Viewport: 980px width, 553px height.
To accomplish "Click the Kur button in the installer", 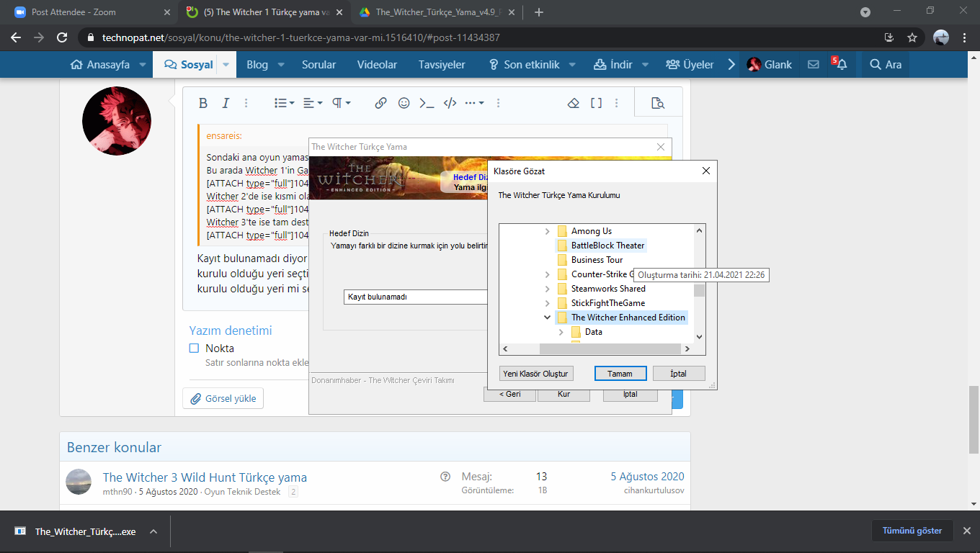I will point(563,394).
